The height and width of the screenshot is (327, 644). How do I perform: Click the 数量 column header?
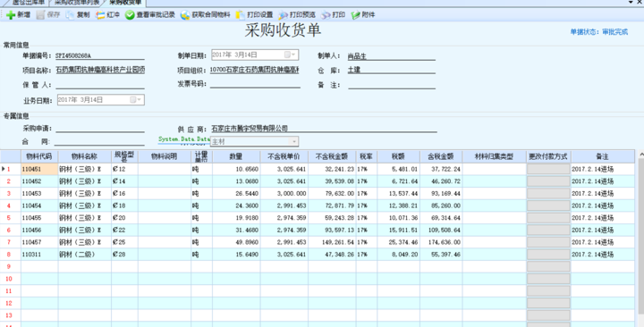click(236, 156)
